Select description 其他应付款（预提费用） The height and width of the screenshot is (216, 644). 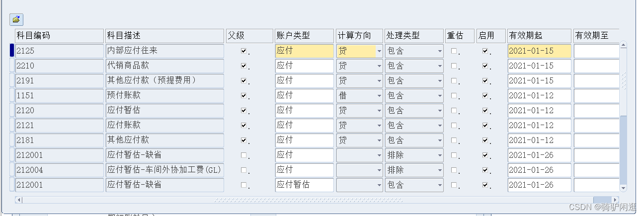tap(165, 80)
